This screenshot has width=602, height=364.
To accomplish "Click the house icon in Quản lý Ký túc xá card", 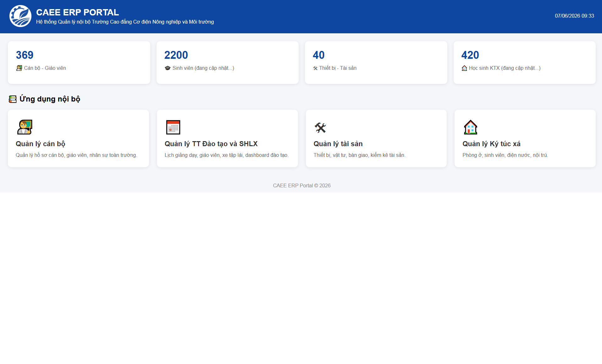I will pyautogui.click(x=471, y=127).
